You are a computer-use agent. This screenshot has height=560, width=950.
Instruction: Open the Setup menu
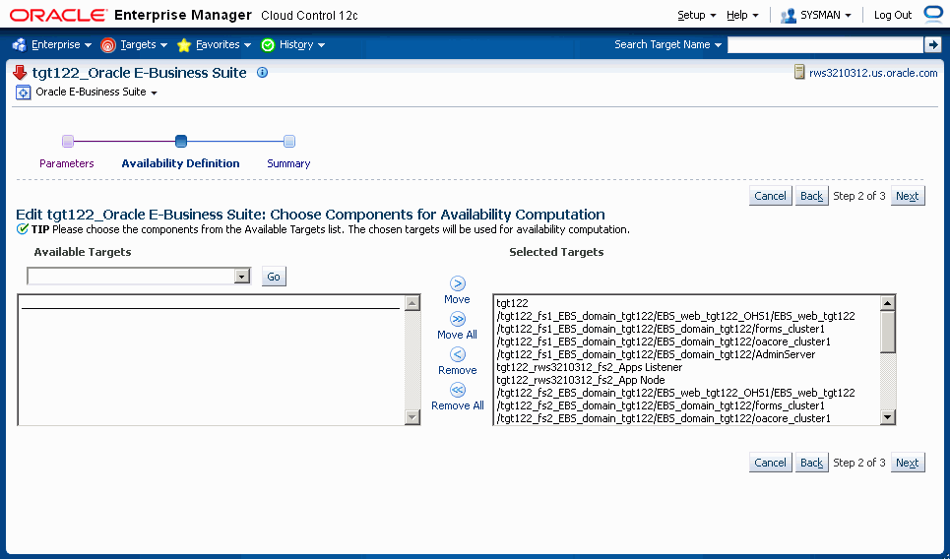697,15
